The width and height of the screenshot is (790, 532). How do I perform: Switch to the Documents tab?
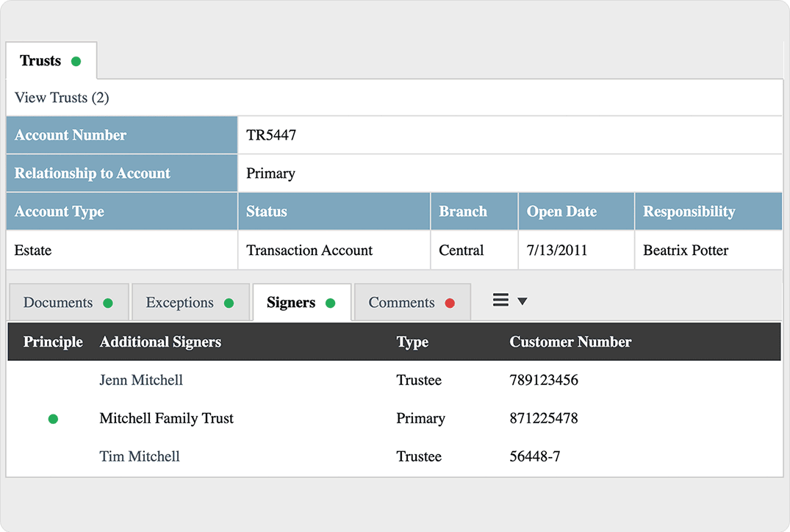[x=58, y=303]
